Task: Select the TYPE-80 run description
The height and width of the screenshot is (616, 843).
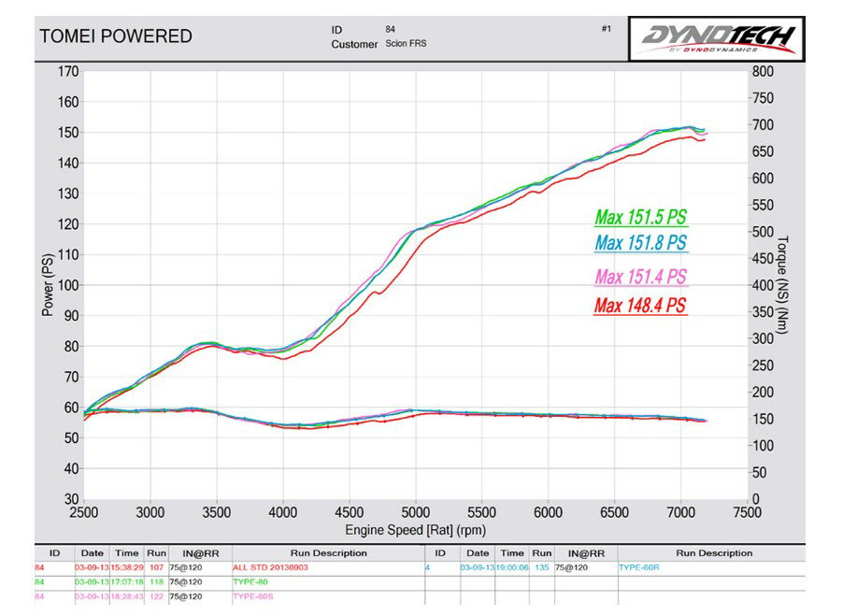Action: 250,582
